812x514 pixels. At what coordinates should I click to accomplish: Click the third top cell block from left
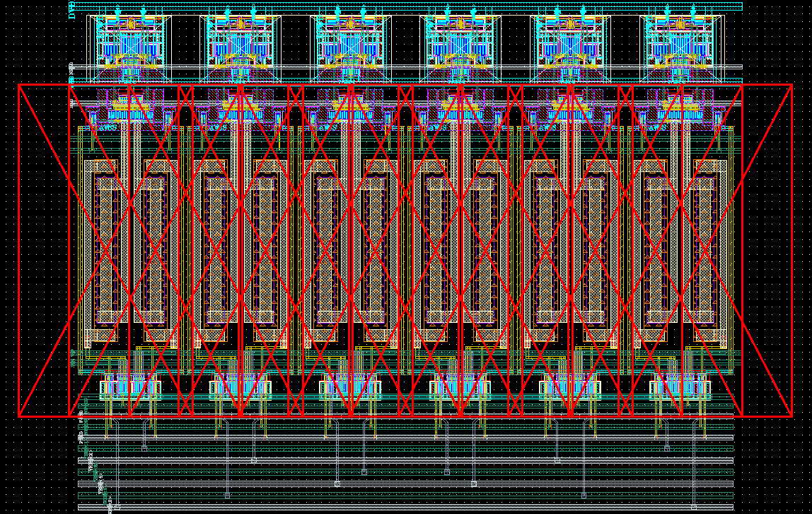tap(349, 41)
